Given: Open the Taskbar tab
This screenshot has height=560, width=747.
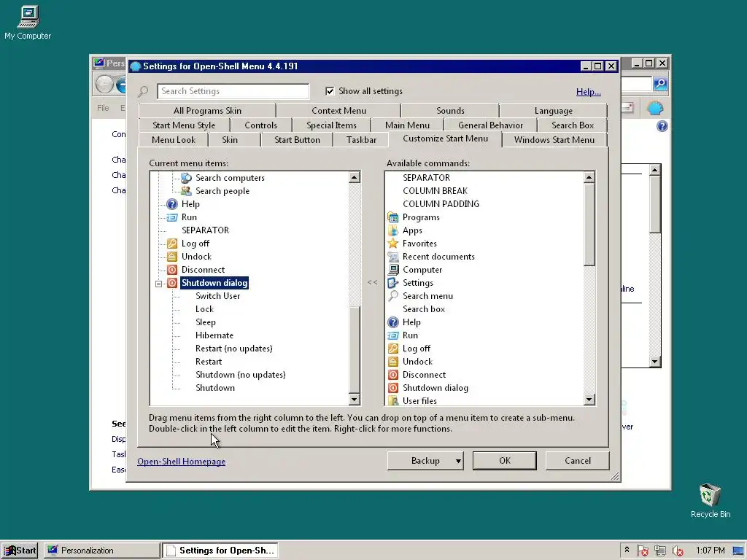Looking at the screenshot, I should point(361,140).
